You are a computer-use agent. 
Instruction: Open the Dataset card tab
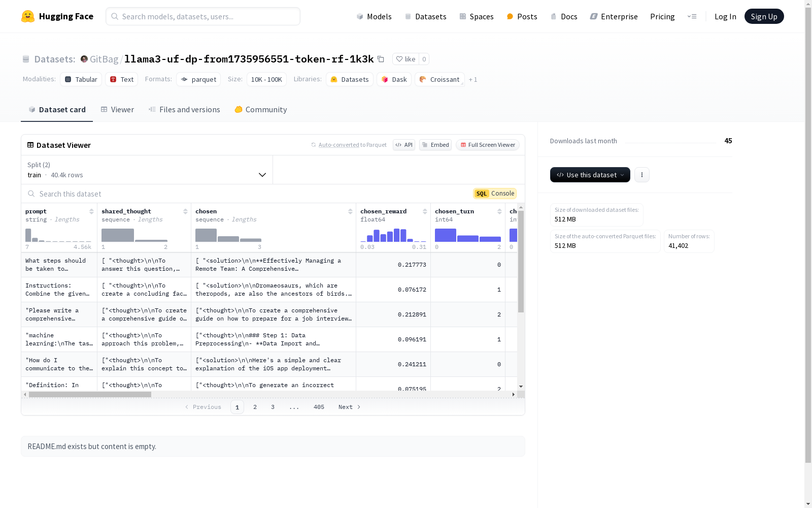57,110
